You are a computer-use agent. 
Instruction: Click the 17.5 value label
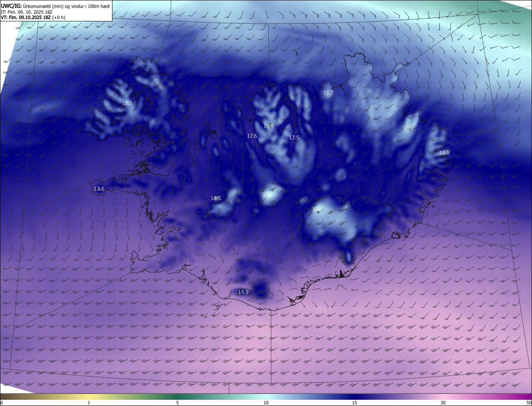tap(294, 137)
